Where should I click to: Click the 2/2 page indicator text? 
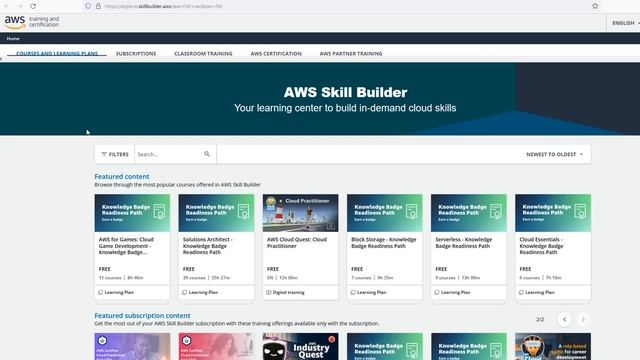[540, 320]
